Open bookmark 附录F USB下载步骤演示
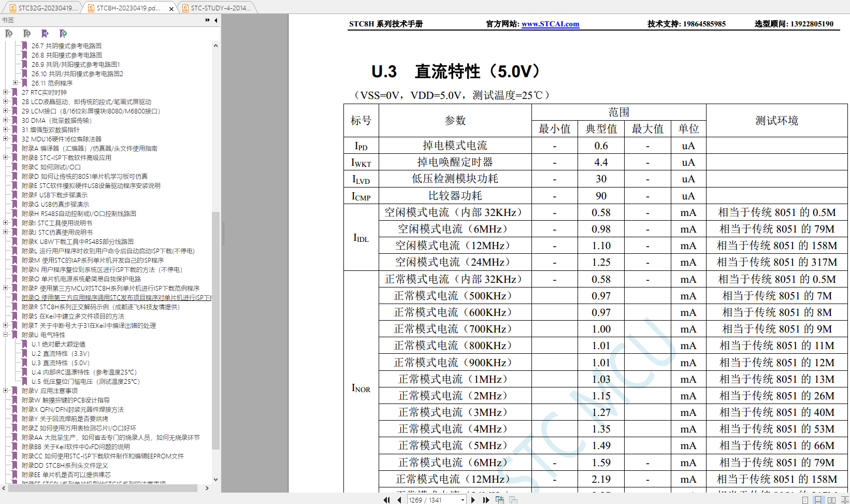This screenshot has height=504, width=850. pos(54,195)
